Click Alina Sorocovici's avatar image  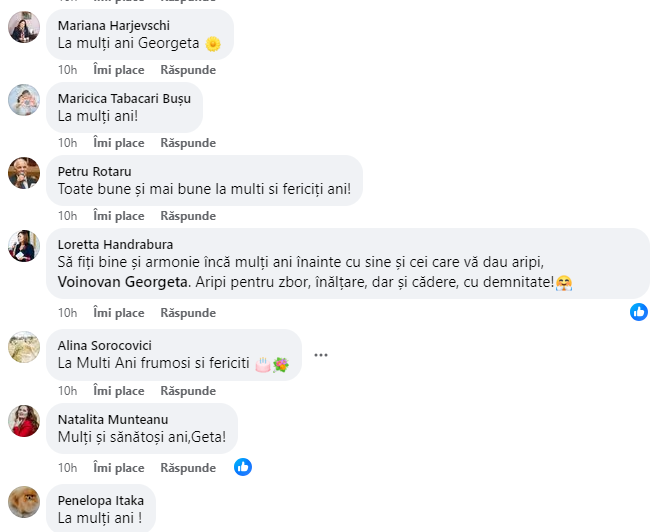coord(24,347)
